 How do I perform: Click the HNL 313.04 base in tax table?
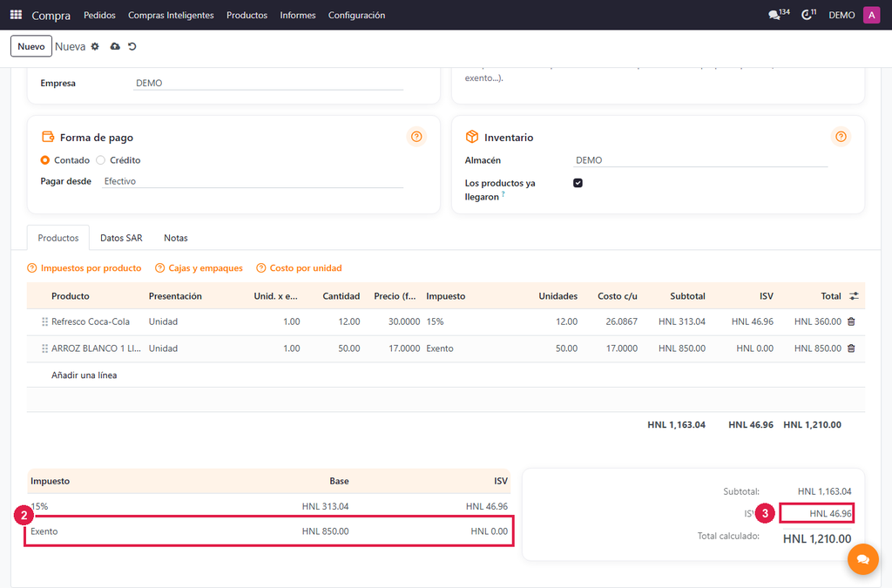(325, 506)
